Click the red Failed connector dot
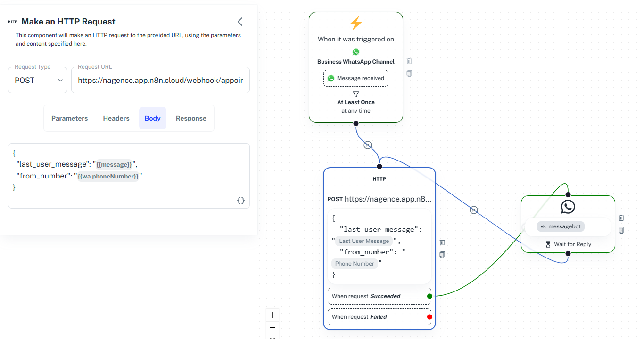The width and height of the screenshot is (644, 339). (x=429, y=317)
